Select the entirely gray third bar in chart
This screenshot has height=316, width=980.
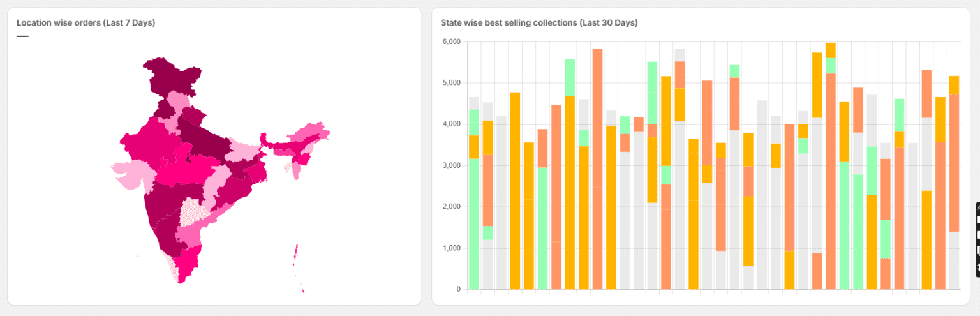(501, 202)
